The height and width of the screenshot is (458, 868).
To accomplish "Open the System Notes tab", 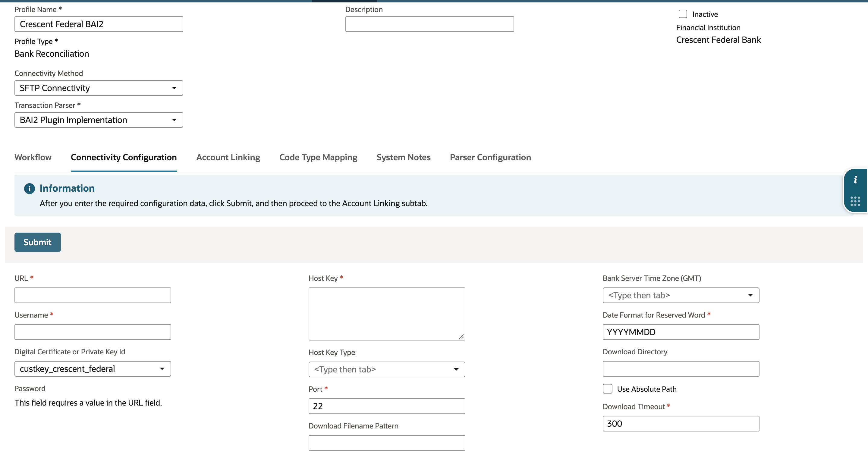I will 403,157.
